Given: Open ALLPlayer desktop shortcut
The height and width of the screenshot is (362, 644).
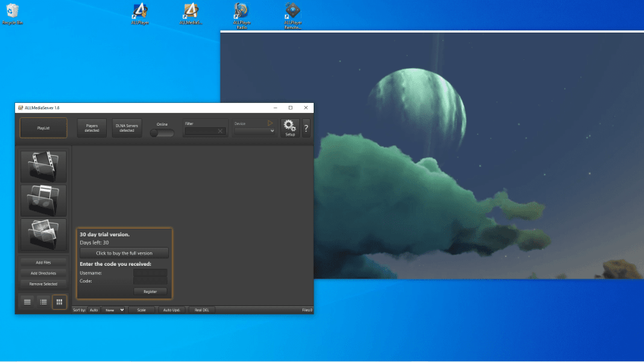Looking at the screenshot, I should 140,14.
